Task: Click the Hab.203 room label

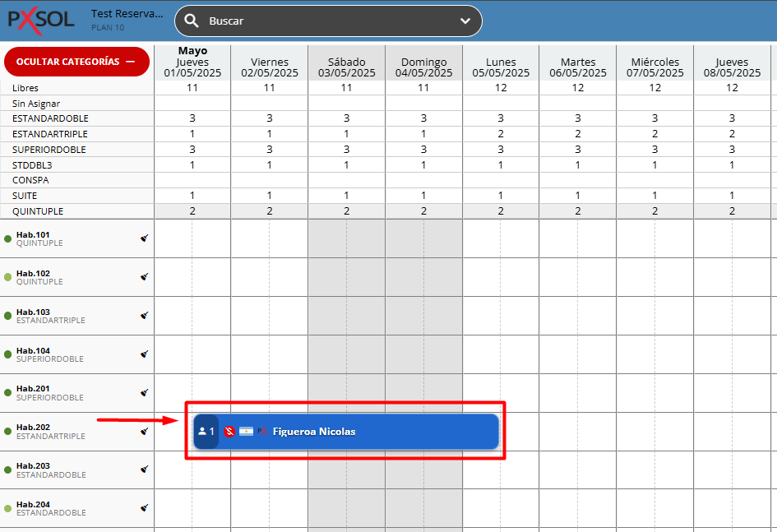Action: pos(33,466)
